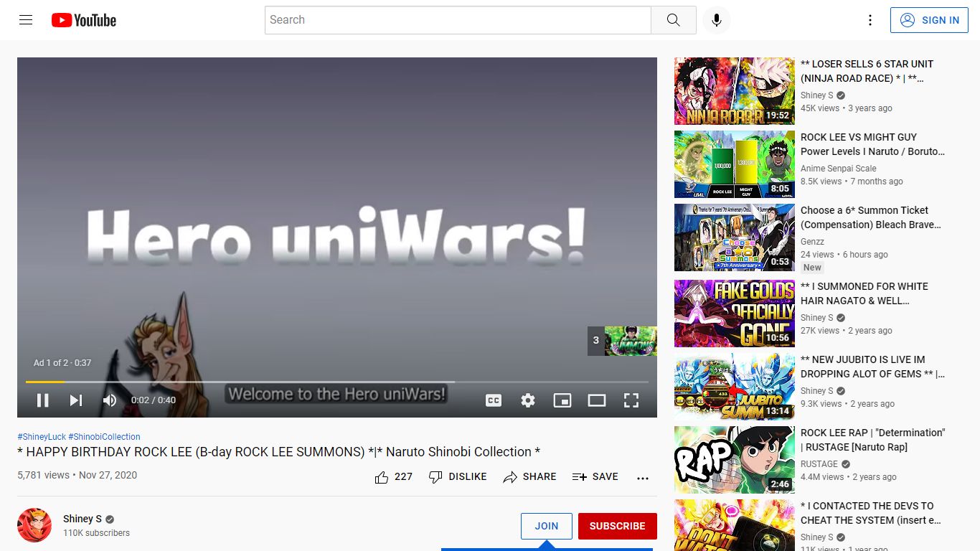The image size is (980, 551).
Task: Go to the YouTube home logo
Action: tap(84, 20)
